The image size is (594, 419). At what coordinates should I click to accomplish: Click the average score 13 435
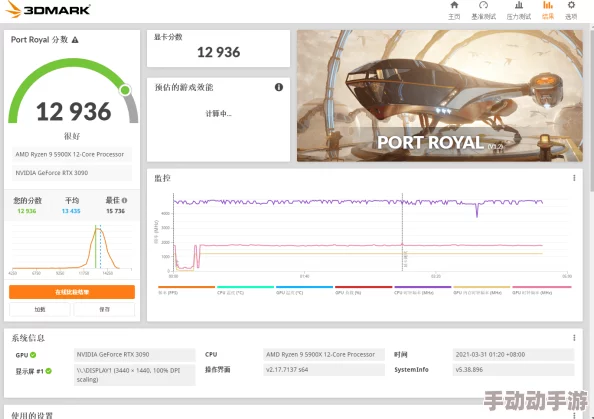pos(71,211)
